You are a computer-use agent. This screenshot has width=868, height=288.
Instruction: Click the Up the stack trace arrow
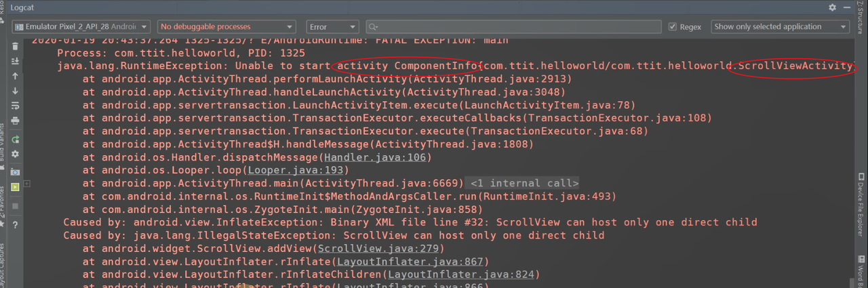(x=15, y=77)
